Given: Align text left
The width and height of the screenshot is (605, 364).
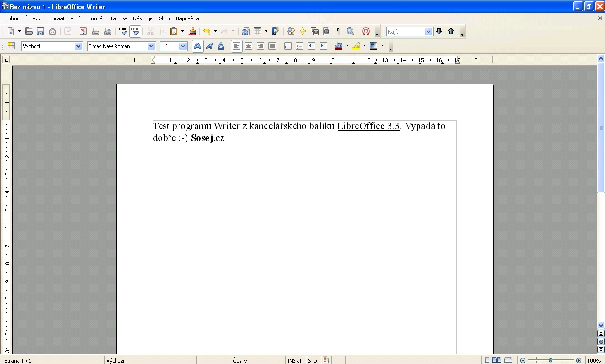Looking at the screenshot, I should (x=237, y=46).
